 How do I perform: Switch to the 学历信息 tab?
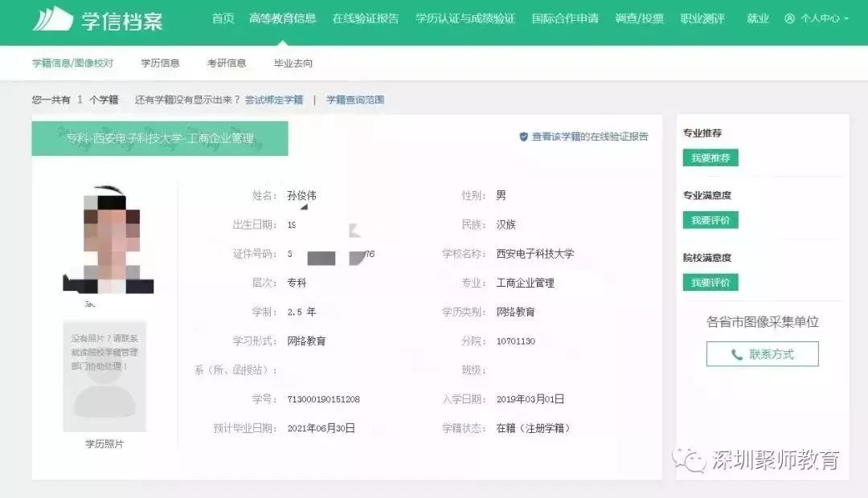[160, 63]
